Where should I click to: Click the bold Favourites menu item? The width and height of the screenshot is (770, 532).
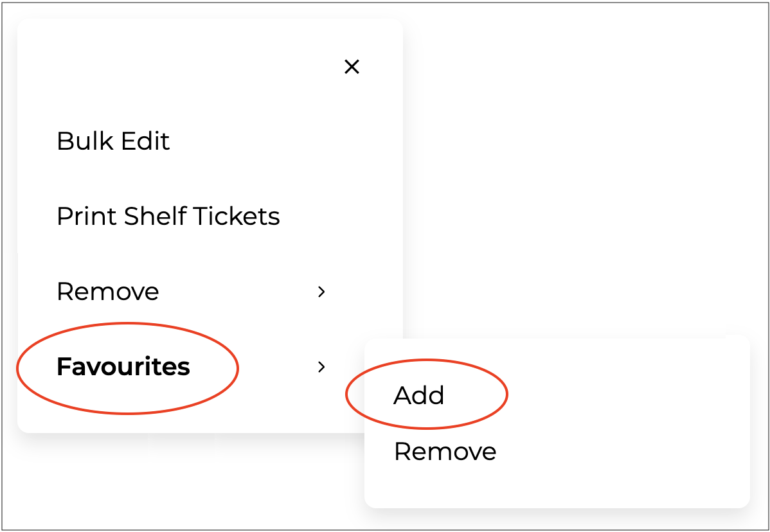123,367
